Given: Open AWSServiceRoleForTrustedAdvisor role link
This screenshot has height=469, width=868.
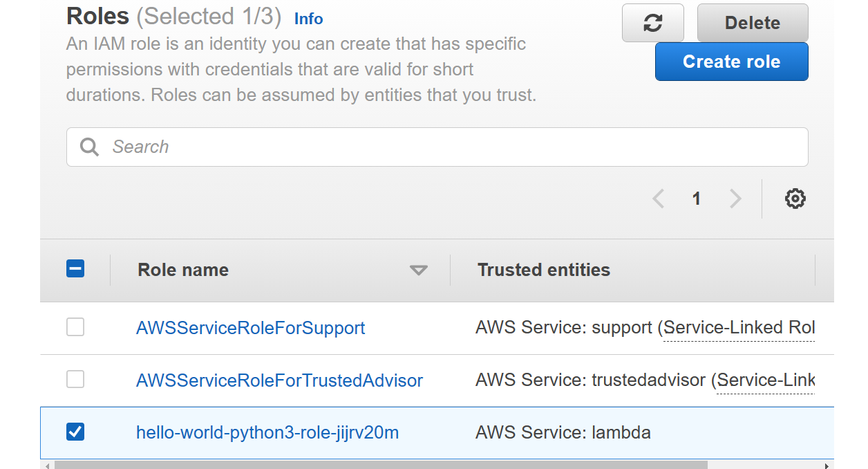Looking at the screenshot, I should click(279, 380).
